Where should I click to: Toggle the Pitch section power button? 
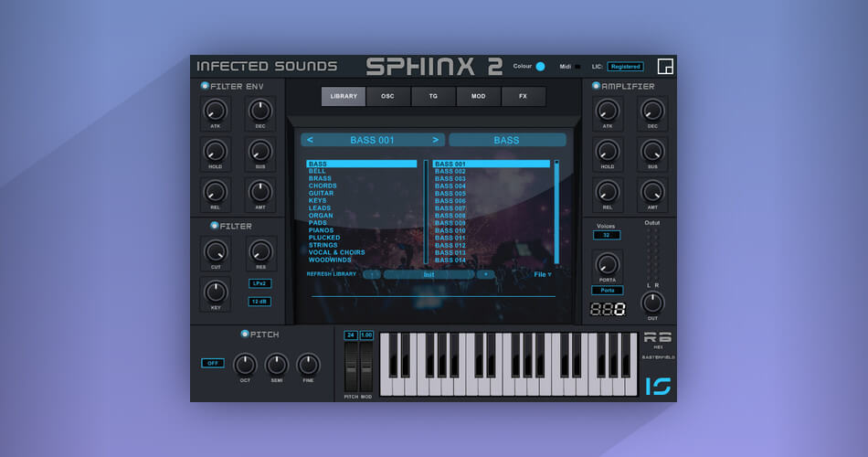coord(245,334)
